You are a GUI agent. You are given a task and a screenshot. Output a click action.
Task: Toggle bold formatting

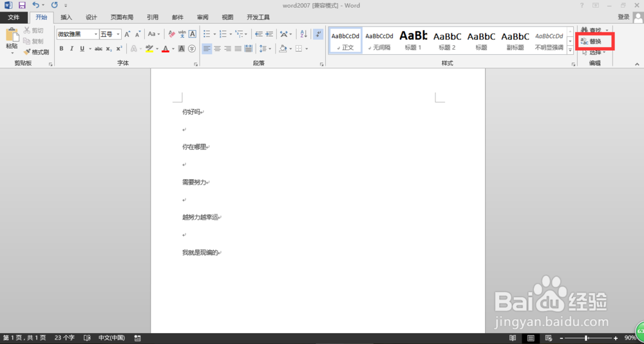pos(61,49)
